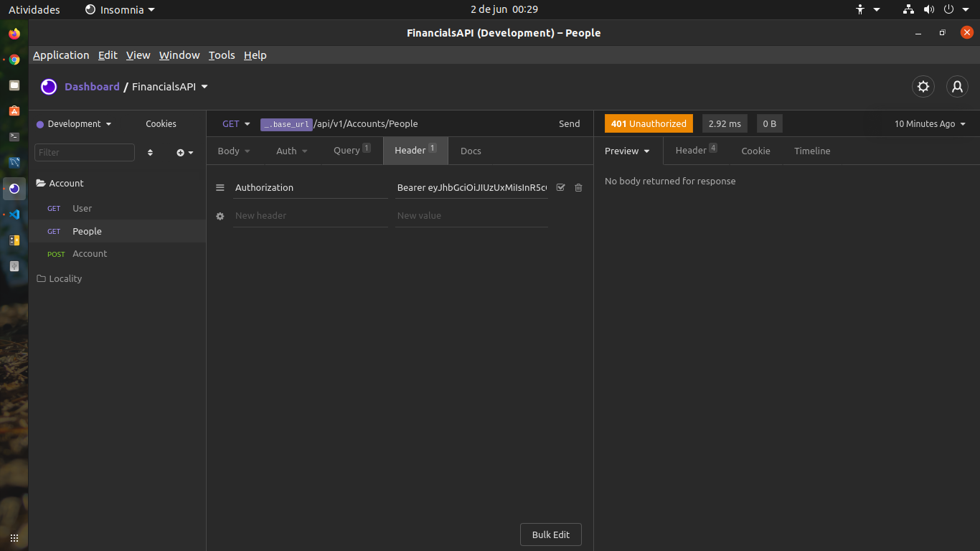Screen dimensions: 980x551
Task: Launch Ubuntu Software from the dock
Action: (14, 111)
